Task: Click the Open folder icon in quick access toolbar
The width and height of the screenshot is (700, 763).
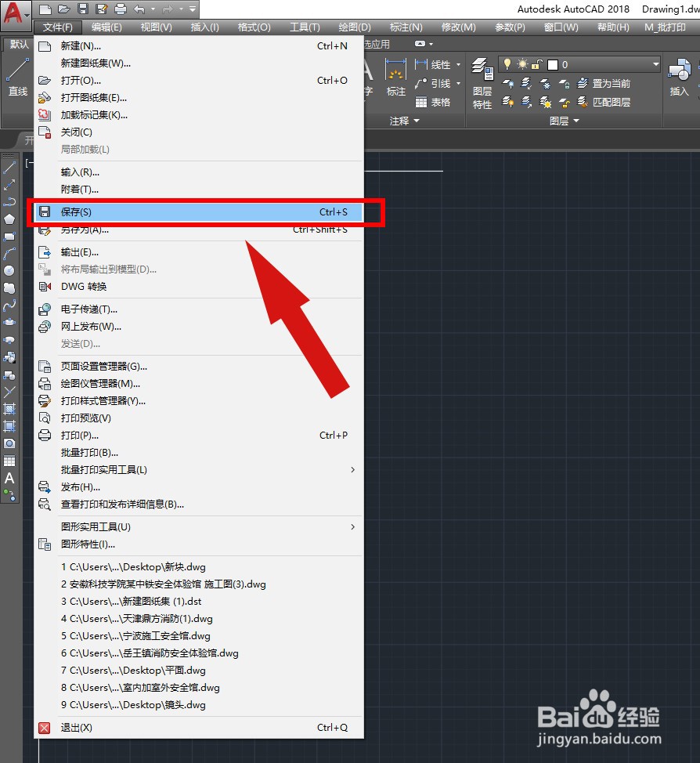Action: point(64,9)
